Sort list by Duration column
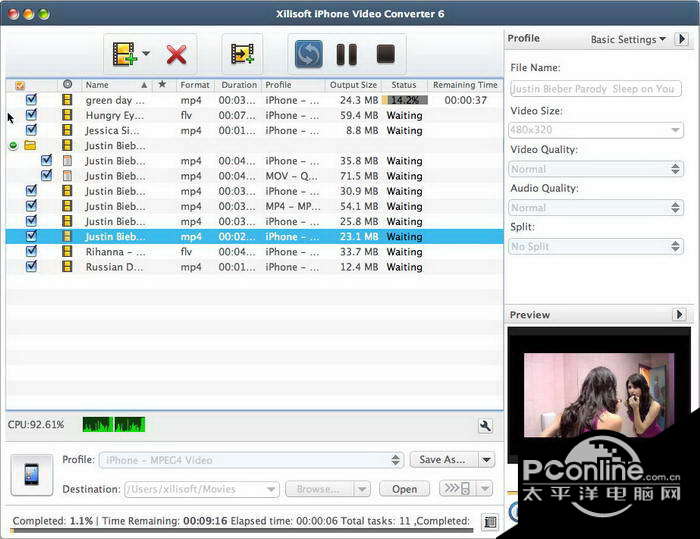Viewport: 700px width, 539px height. 239,85
